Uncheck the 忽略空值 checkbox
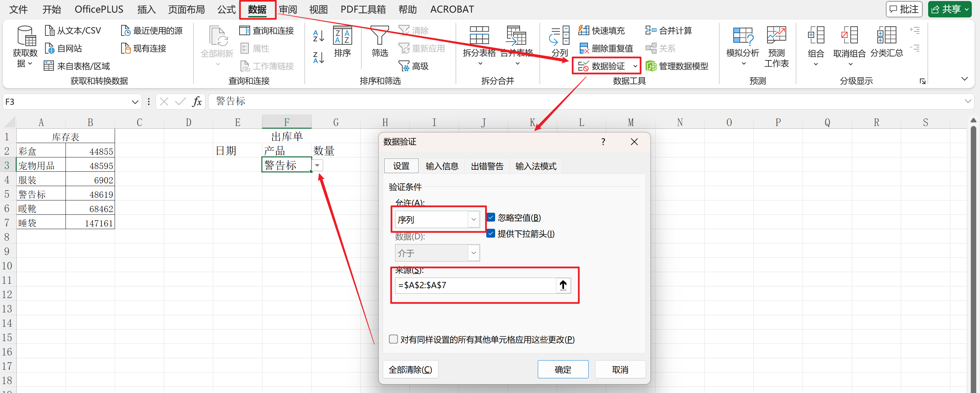980x393 pixels. (491, 217)
